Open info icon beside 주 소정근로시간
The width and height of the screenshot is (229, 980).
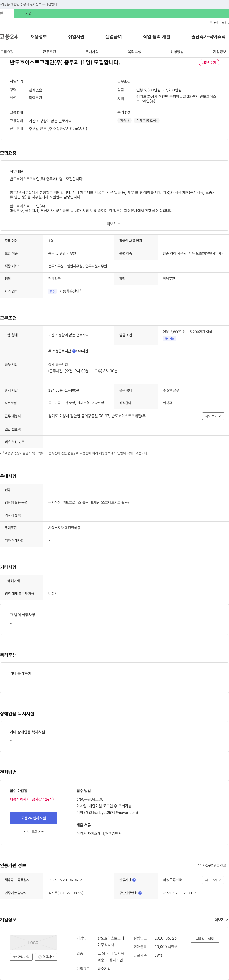[74, 351]
